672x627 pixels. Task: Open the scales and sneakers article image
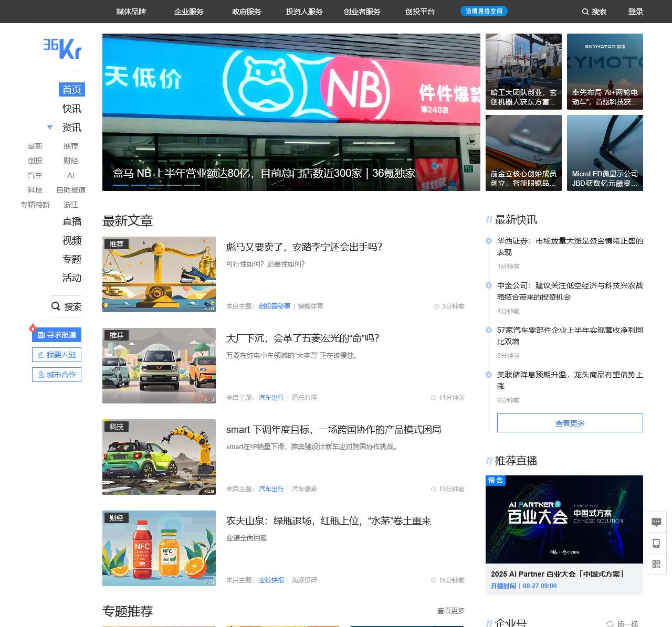tap(159, 274)
